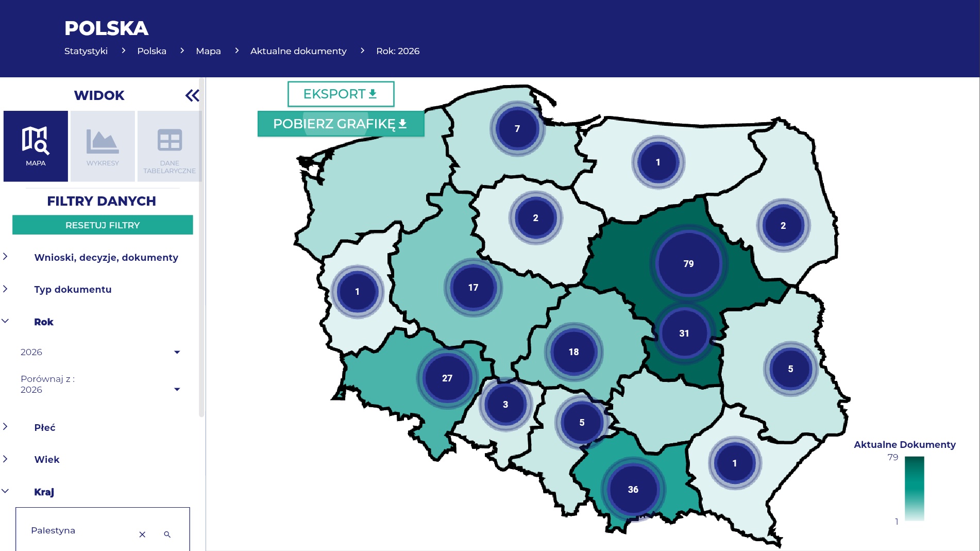Reset filters with RESETUJ FILTRY

click(x=103, y=225)
